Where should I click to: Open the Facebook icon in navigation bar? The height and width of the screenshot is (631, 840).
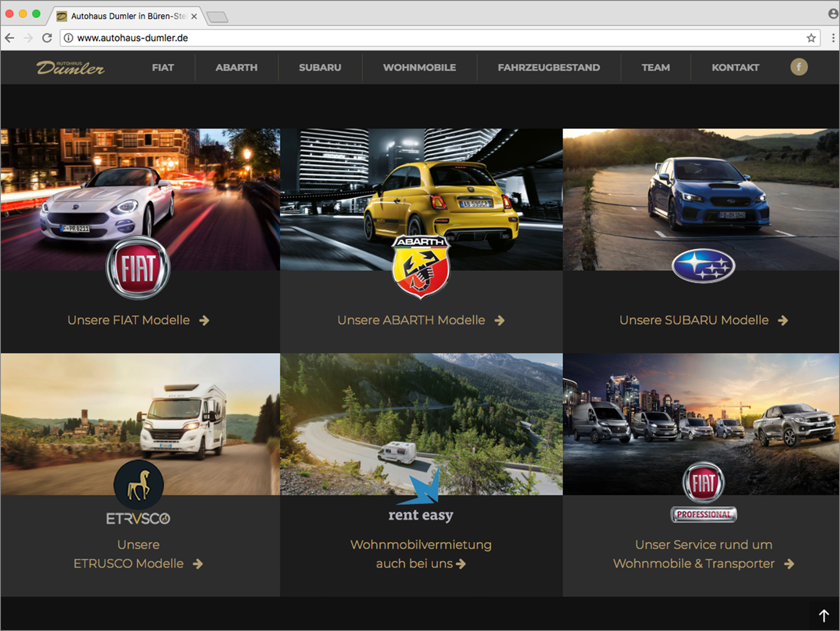tap(799, 67)
